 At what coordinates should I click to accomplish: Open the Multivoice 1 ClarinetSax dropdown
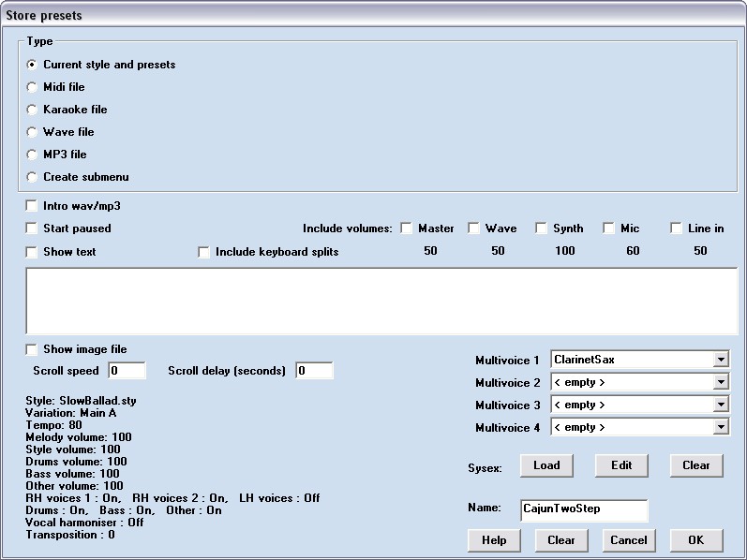coord(721,360)
